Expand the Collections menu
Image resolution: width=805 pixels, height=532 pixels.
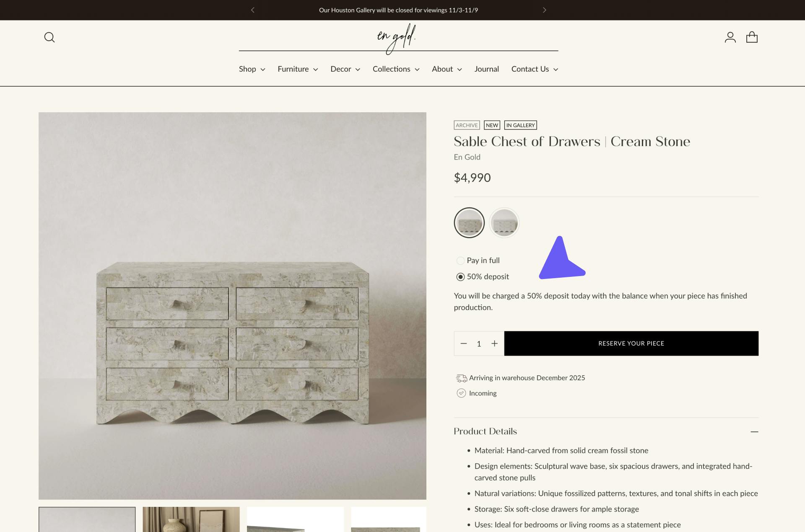[396, 69]
